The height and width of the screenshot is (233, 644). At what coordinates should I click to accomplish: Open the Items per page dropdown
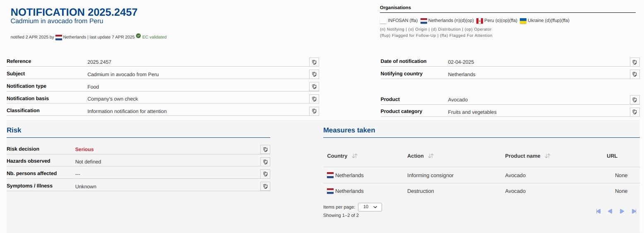[x=370, y=207]
